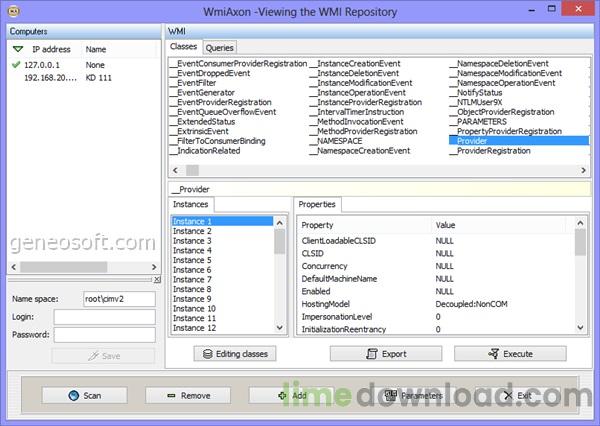Click Properties list scroll down arrow
The height and width of the screenshot is (426, 600).
(x=580, y=328)
